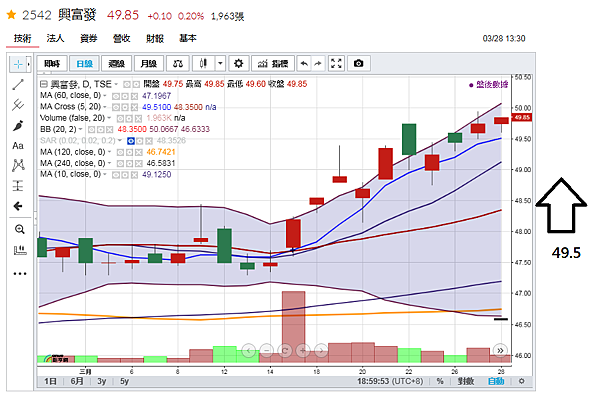Open dropdown arrow next to 興富發, D, TSE

pyautogui.click(x=116, y=84)
